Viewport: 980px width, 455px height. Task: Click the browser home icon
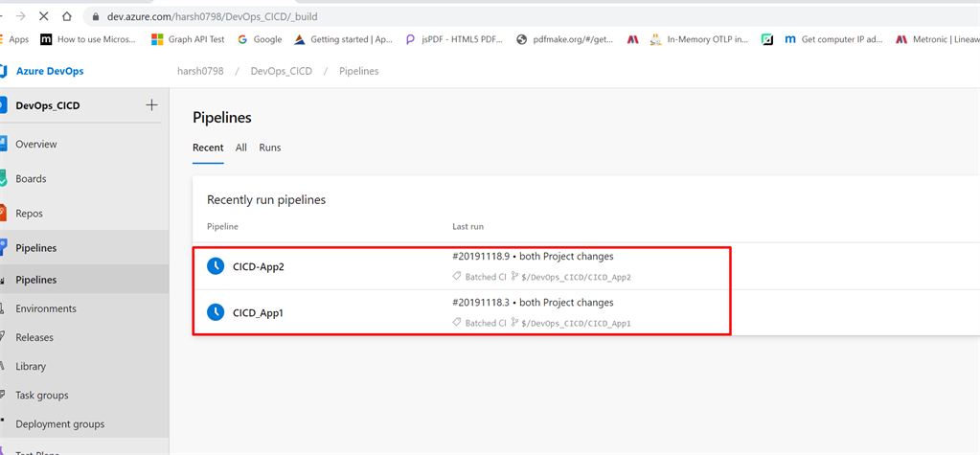[66, 16]
